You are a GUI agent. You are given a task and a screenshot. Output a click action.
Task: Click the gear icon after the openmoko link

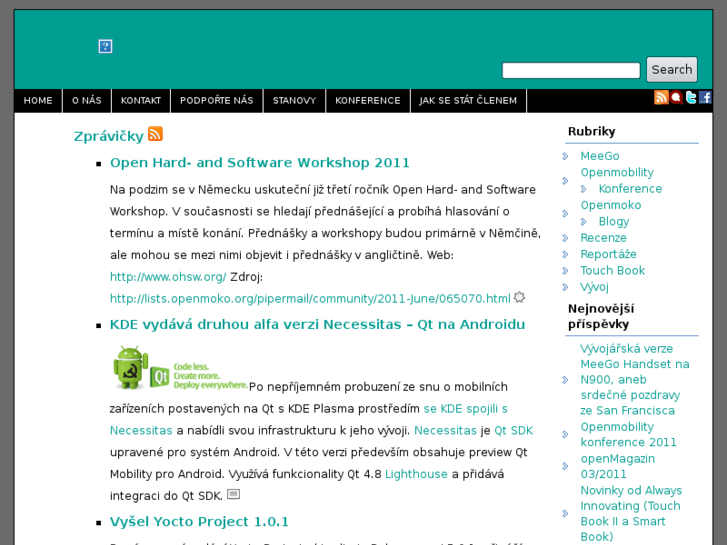519,297
